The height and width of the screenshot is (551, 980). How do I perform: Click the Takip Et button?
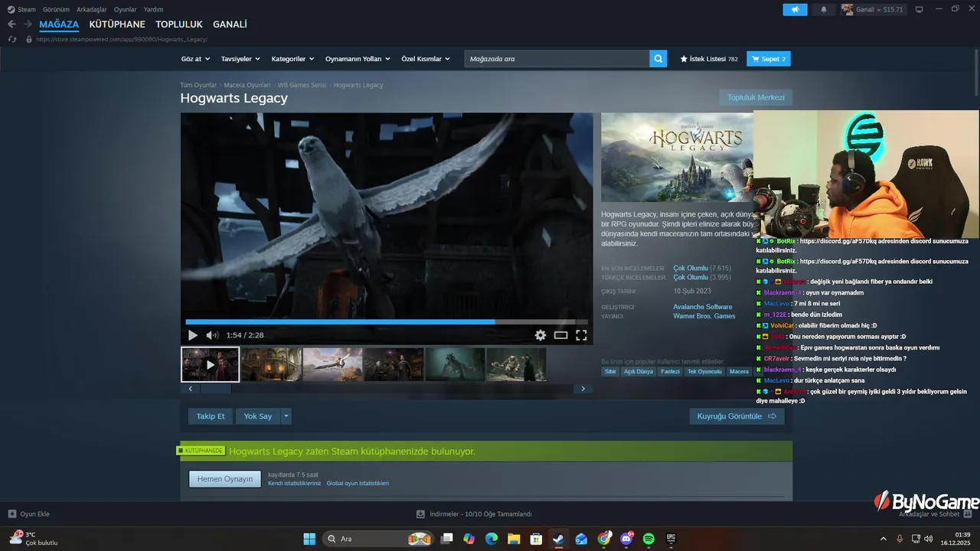(x=211, y=416)
